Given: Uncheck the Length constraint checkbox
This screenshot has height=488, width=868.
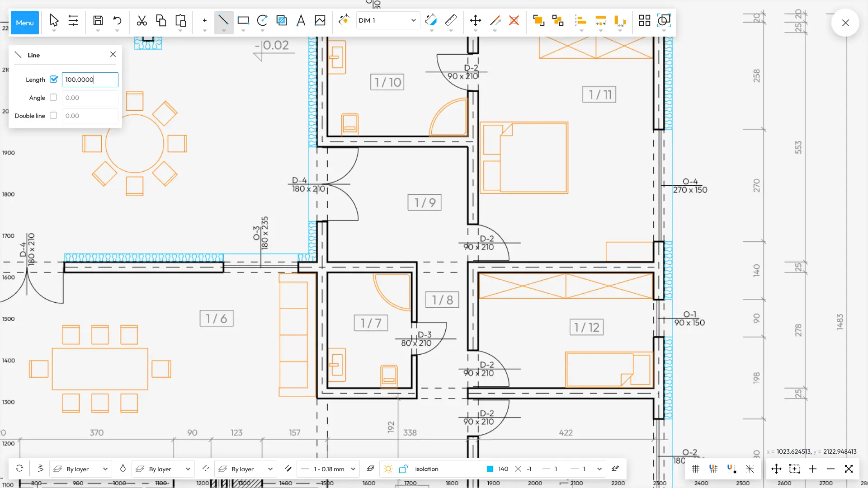Looking at the screenshot, I should pos(54,79).
